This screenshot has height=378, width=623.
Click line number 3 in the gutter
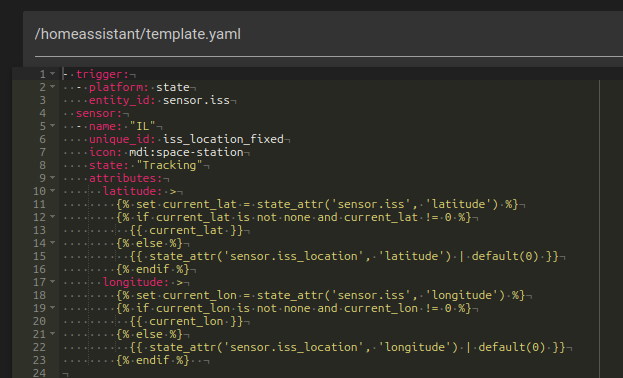pos(42,100)
